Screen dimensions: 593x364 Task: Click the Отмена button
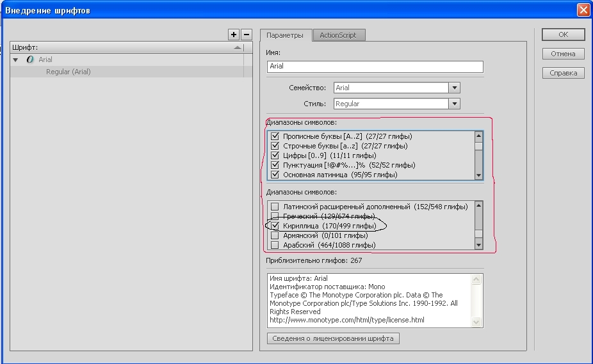coord(564,54)
